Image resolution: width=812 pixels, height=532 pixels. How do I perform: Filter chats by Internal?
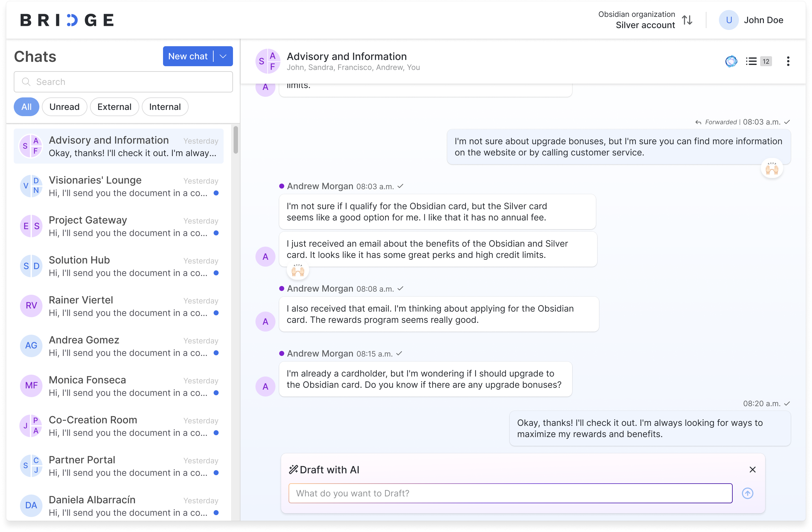click(x=165, y=107)
